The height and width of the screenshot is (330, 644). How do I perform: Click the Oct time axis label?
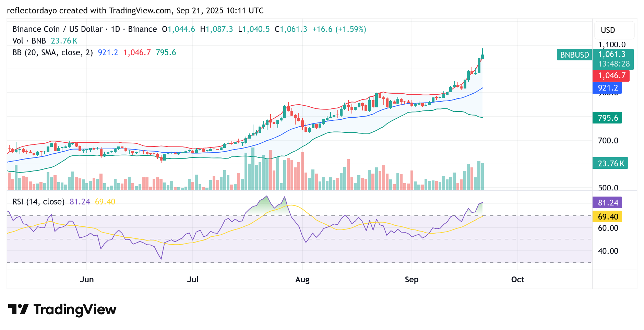click(518, 280)
